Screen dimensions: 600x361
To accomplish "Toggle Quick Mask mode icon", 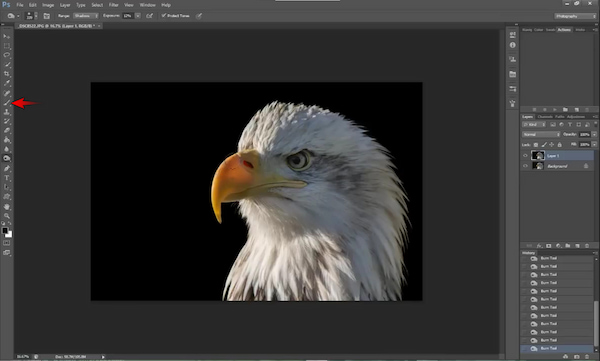I will tap(7, 243).
